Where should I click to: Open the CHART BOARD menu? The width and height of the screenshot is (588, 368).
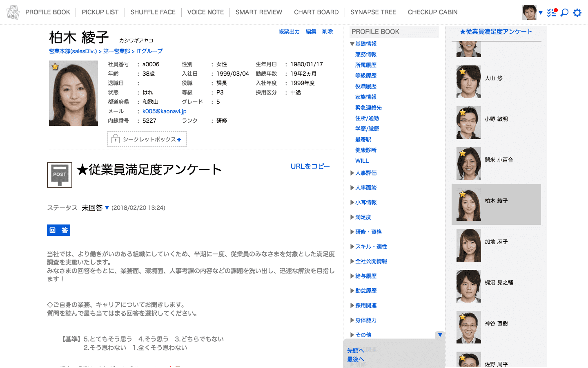316,12
